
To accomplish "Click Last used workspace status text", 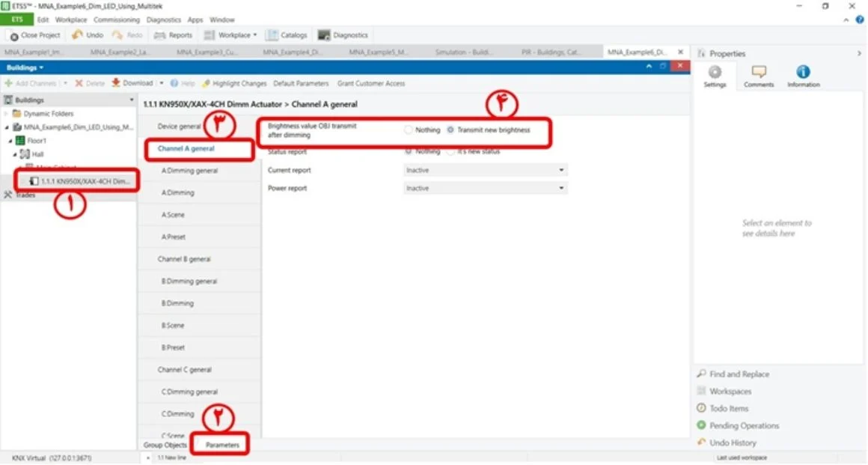I will tap(742, 458).
